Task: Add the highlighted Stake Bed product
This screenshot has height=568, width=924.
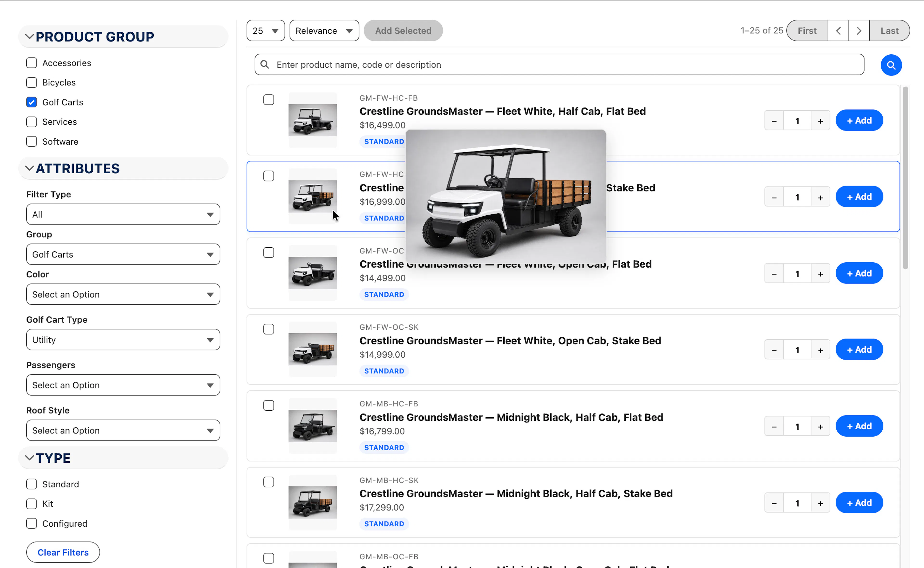Action: [859, 197]
